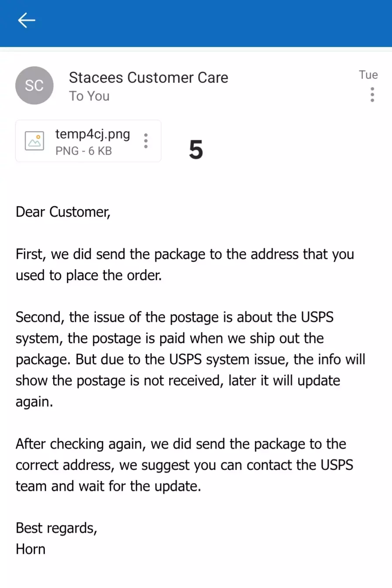Click the "PNG - 6 KB" size label

pos(84,151)
